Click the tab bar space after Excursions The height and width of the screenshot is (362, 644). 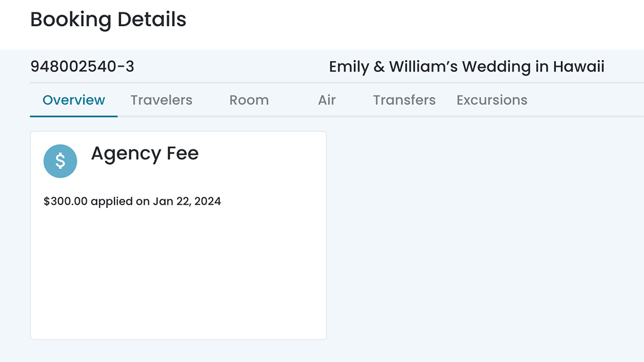pyautogui.click(x=585, y=100)
